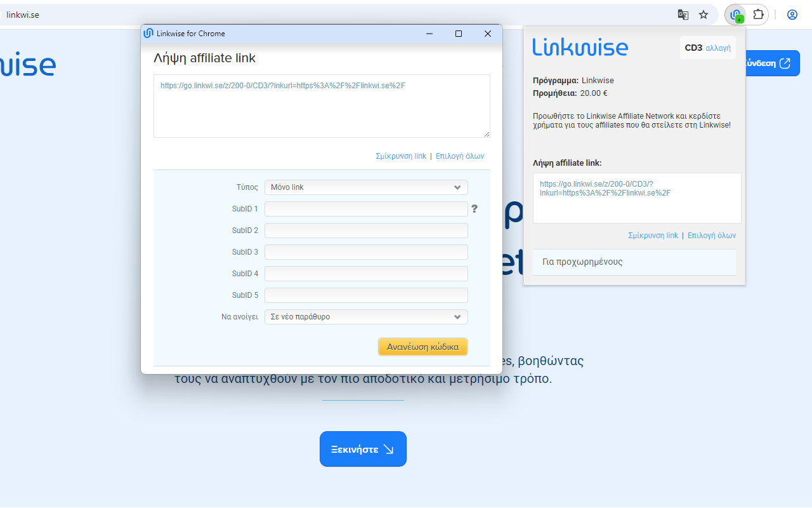The height and width of the screenshot is (508, 812).
Task: Click Επιλογή όλων in the dialog window
Action: [x=460, y=156]
